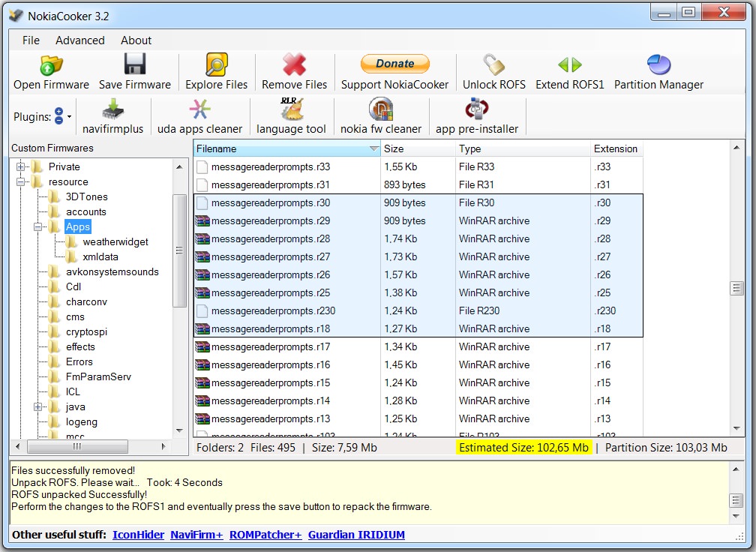Click the log panel scroll down arrow
This screenshot has height=552, width=756.
pos(736,516)
